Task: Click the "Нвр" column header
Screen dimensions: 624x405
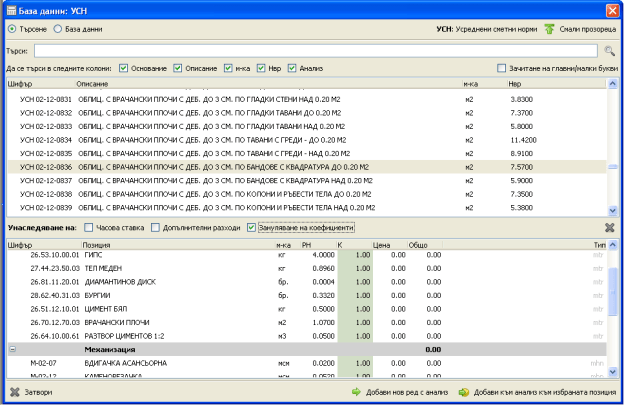Action: coord(513,83)
